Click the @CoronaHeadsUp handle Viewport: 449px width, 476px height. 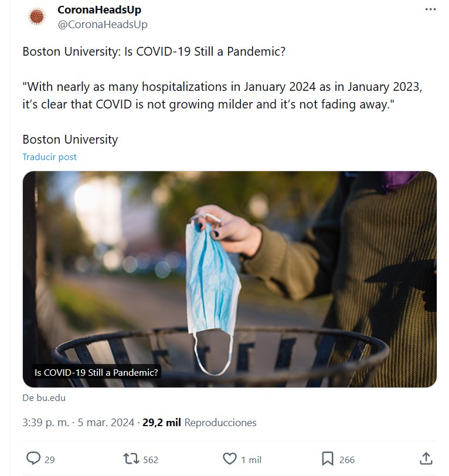(103, 24)
